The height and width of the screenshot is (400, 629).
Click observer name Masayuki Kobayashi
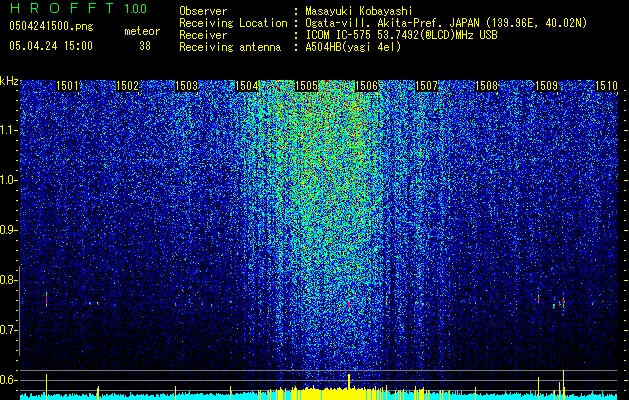coord(359,11)
